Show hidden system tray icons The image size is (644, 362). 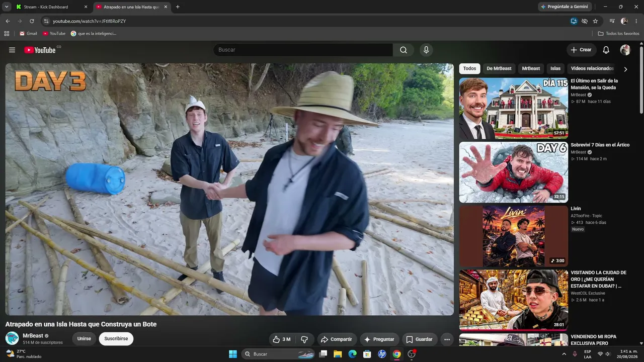[x=563, y=354]
